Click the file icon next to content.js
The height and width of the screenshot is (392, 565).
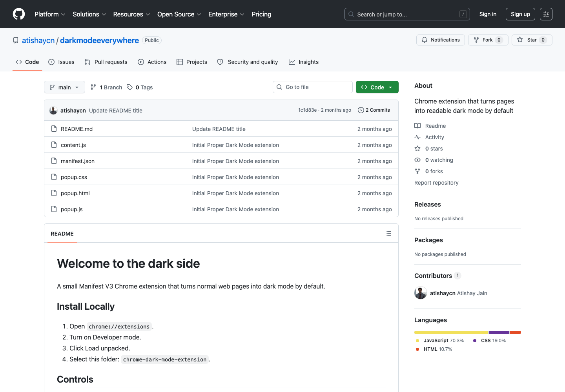pyautogui.click(x=54, y=145)
